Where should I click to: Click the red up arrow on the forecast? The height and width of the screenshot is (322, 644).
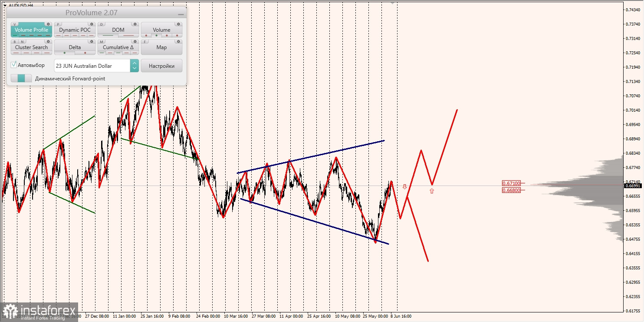pyautogui.click(x=432, y=190)
